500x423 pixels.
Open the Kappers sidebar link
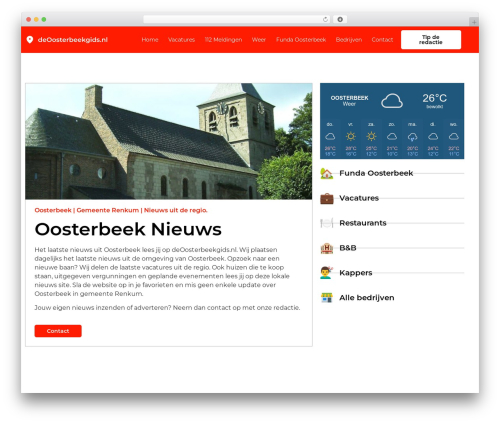point(356,273)
